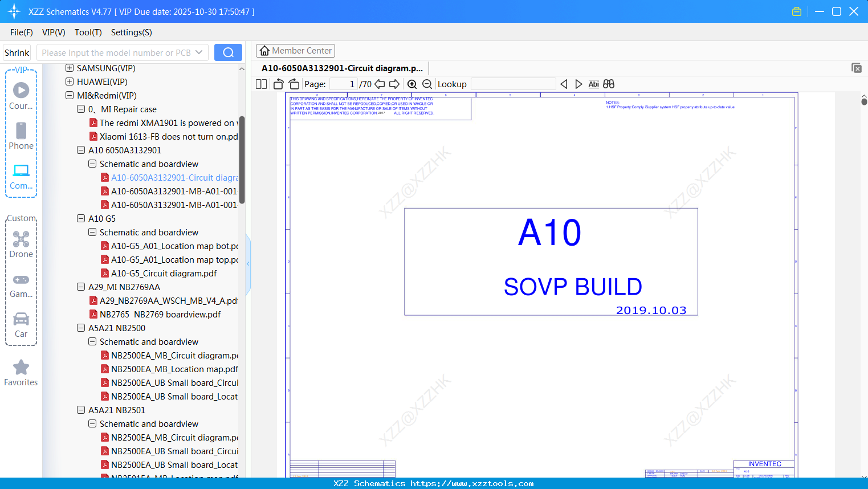This screenshot has width=868, height=489.
Task: Click the page number input field
Action: (x=344, y=84)
